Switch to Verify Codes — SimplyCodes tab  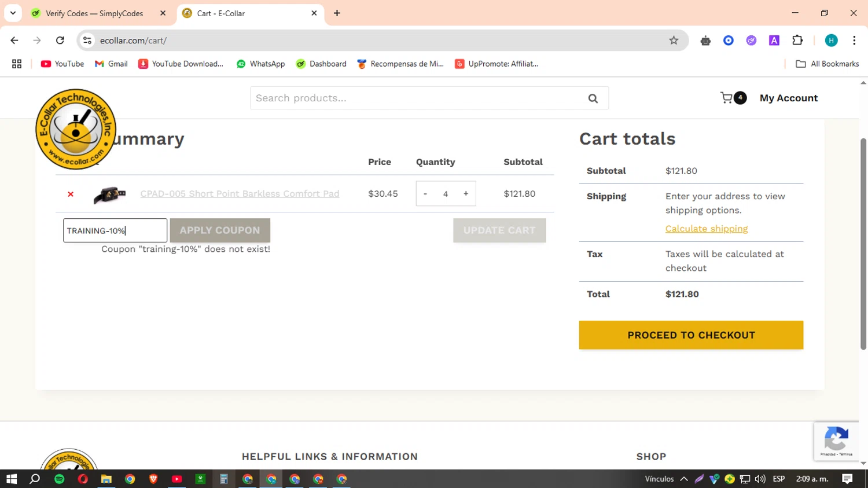94,13
